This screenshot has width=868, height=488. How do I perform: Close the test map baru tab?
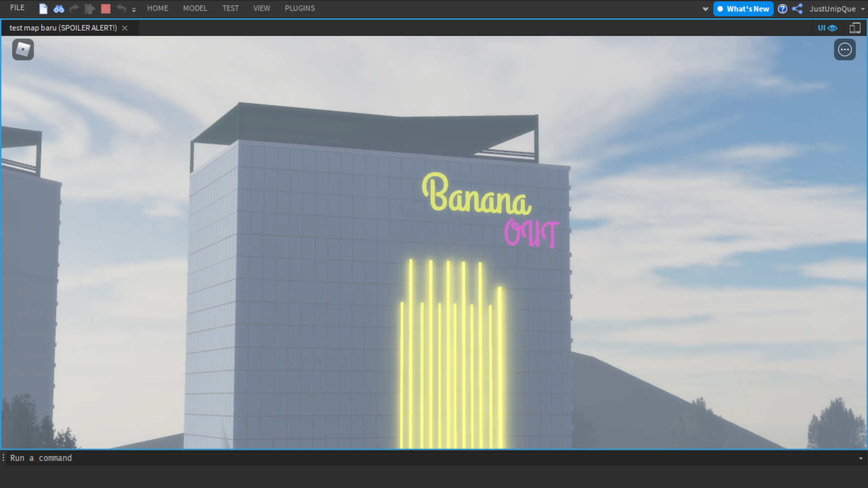tap(125, 28)
